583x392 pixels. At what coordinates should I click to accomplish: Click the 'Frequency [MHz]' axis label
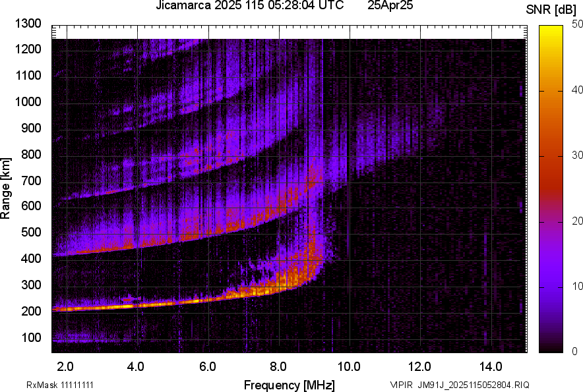point(290,385)
